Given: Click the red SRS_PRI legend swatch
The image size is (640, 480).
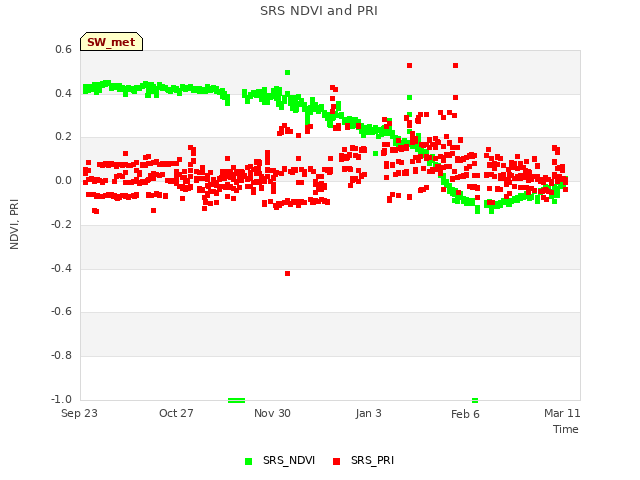Looking at the screenshot, I should tap(336, 461).
